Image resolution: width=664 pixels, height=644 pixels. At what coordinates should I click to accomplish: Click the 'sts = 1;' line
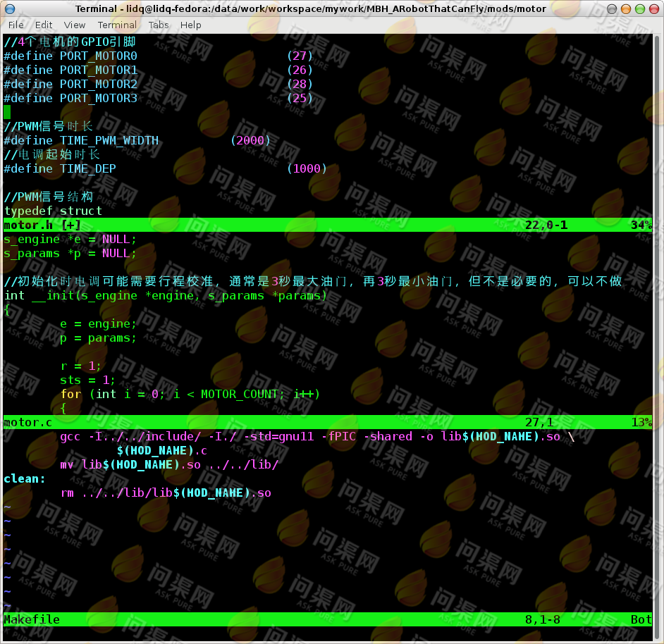point(87,380)
